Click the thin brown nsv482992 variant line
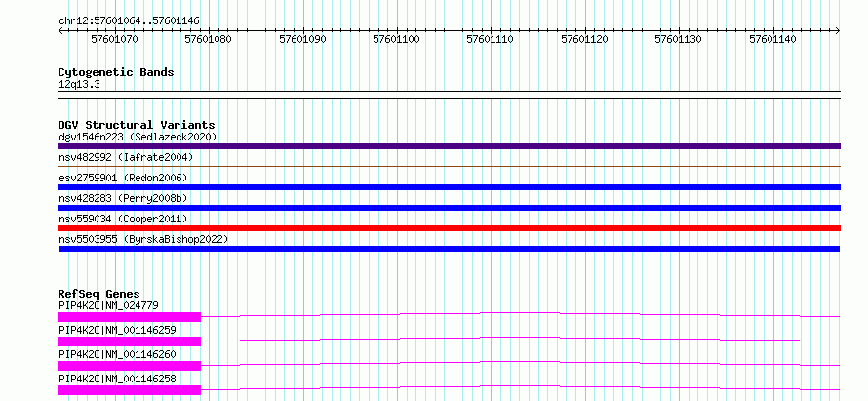Screen dimensions: 868x401 (x=449, y=166)
